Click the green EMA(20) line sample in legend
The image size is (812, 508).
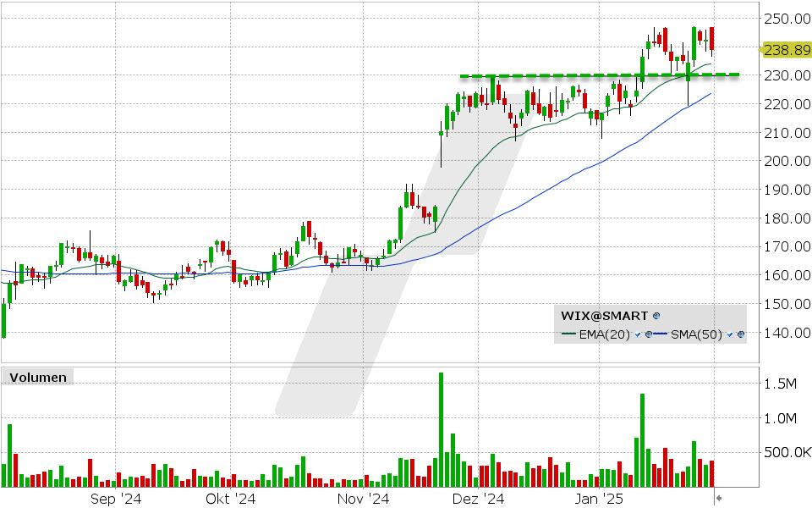point(568,334)
